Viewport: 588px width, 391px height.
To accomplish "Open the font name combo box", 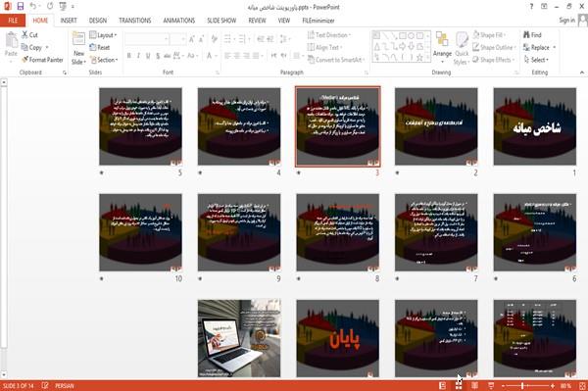I will pos(147,39).
